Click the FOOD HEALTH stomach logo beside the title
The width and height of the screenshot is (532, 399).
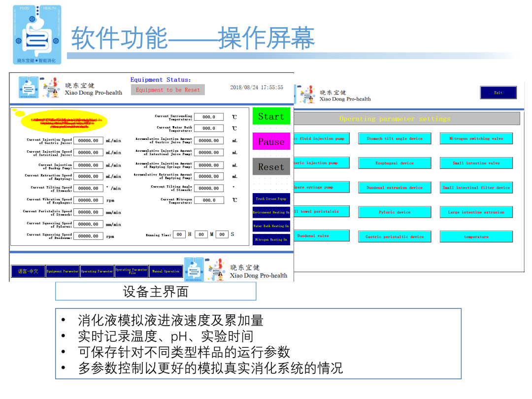(37, 34)
